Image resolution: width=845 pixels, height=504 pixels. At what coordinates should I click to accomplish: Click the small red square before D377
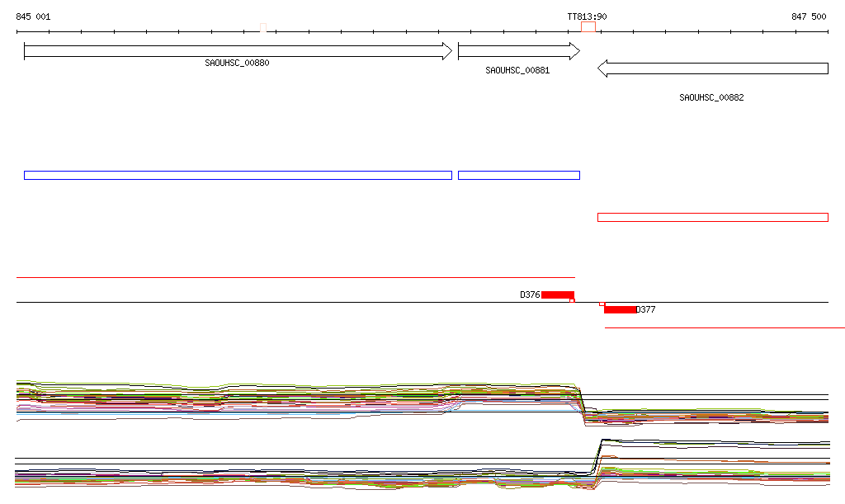[x=602, y=304]
